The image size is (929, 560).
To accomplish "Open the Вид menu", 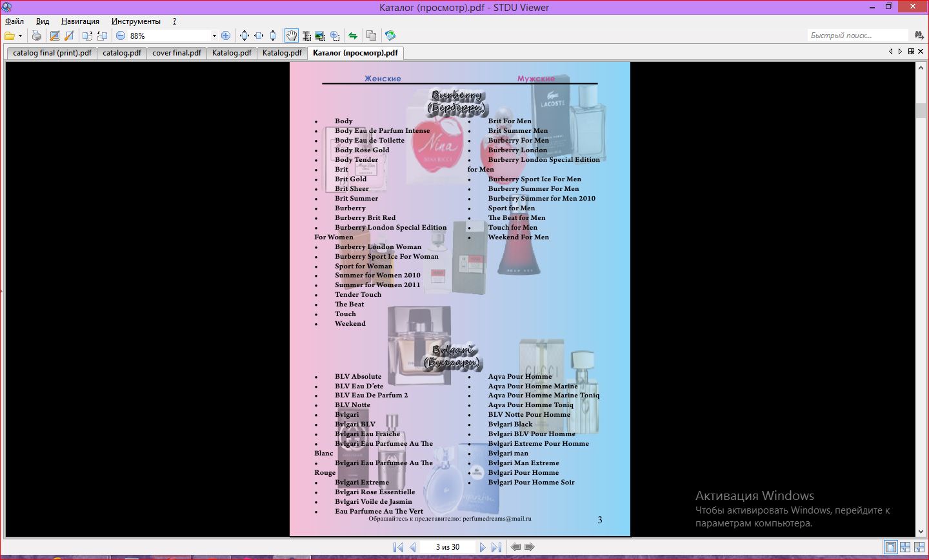I will [43, 21].
